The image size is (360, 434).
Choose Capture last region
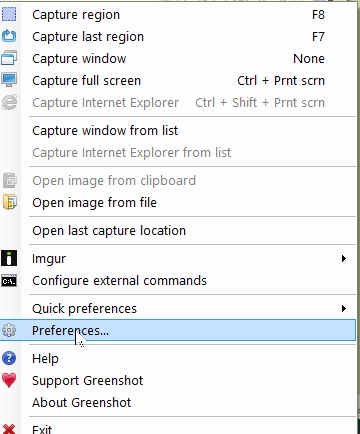click(x=178, y=37)
